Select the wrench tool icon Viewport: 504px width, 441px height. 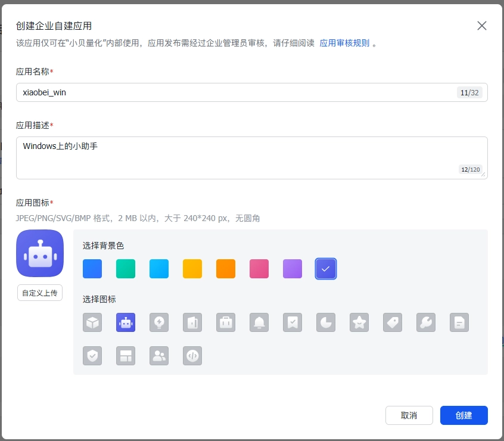[426, 322]
